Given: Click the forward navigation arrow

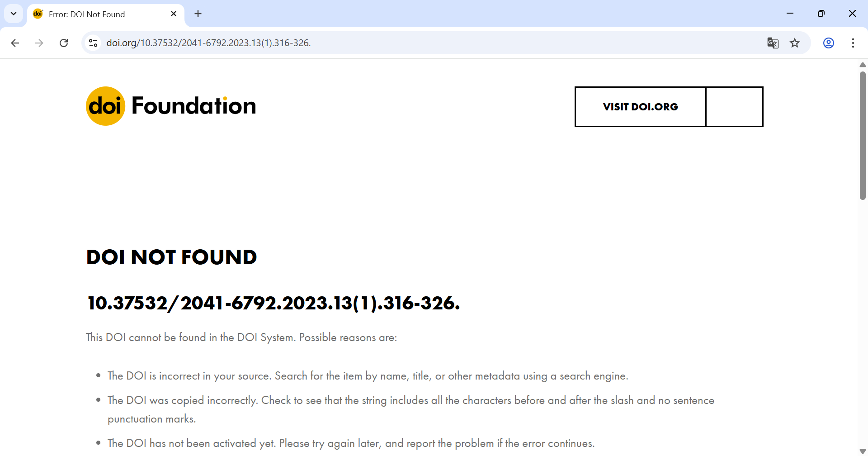Looking at the screenshot, I should (39, 43).
